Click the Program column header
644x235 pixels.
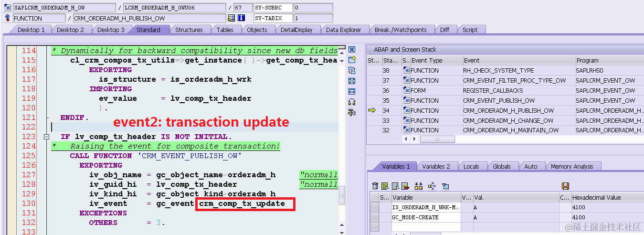click(609, 61)
